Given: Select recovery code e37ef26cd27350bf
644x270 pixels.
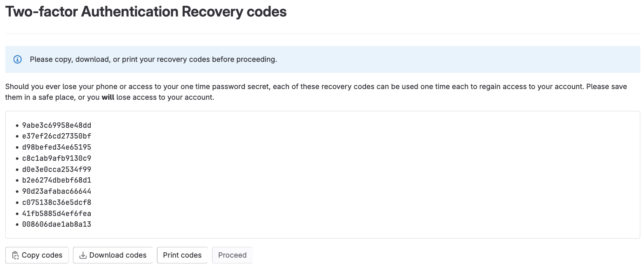Looking at the screenshot, I should [57, 136].
